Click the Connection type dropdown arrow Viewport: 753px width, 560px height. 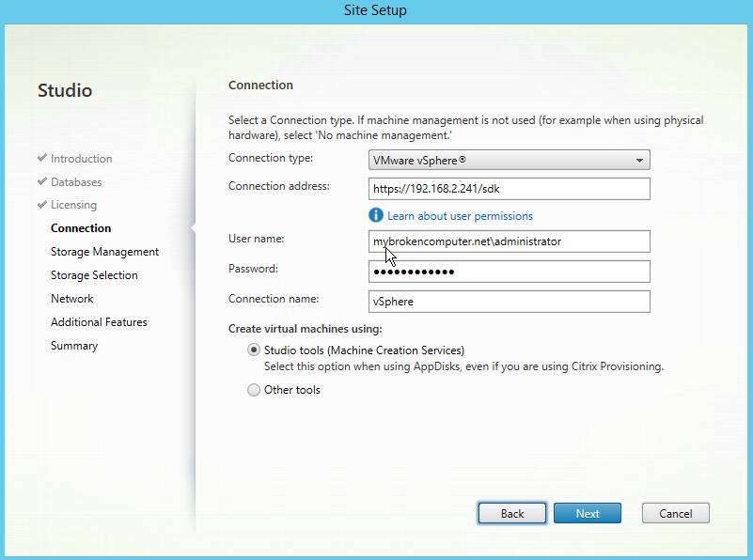pos(639,161)
